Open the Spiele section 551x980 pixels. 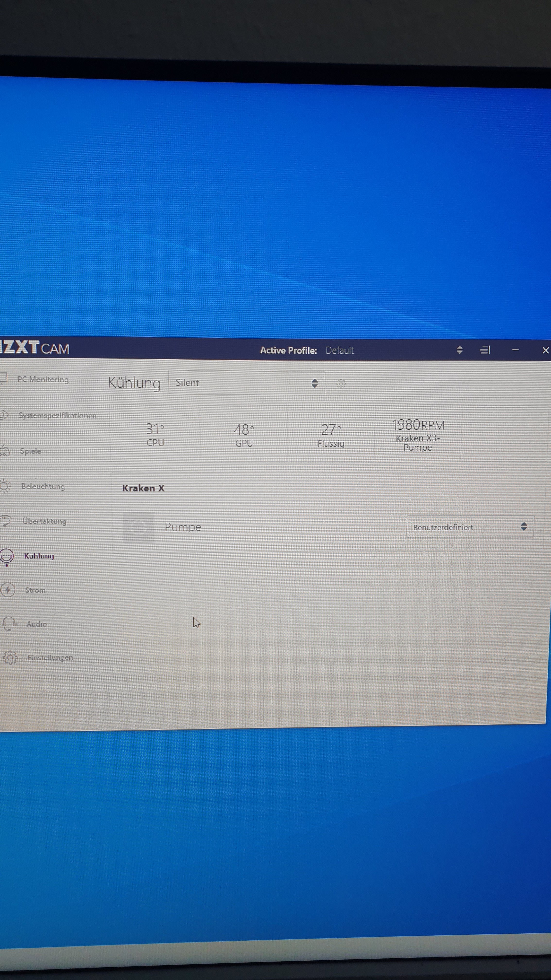tap(30, 451)
